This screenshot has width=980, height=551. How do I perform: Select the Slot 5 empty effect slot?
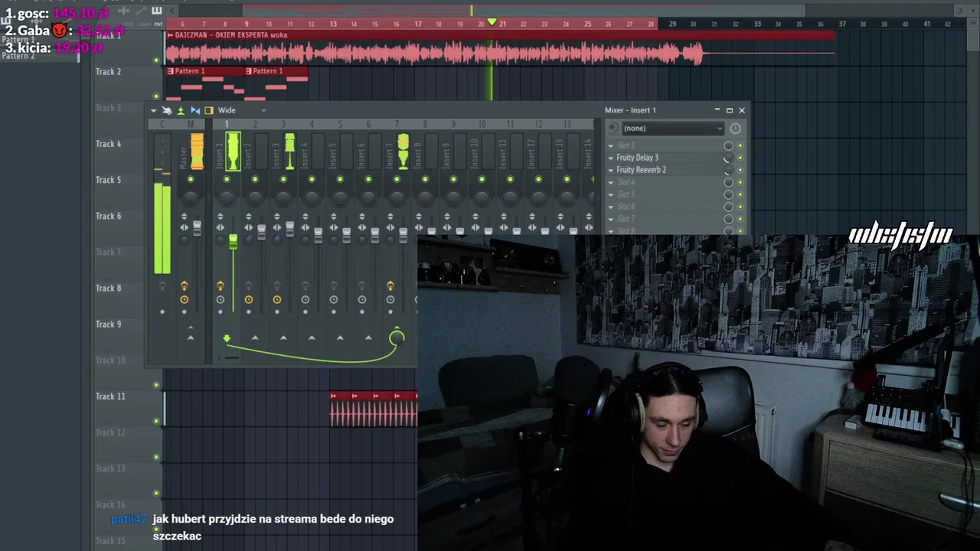click(665, 194)
